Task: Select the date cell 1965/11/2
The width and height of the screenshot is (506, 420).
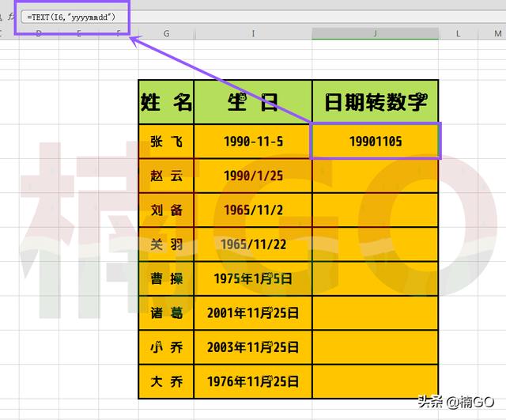Action: point(253,210)
